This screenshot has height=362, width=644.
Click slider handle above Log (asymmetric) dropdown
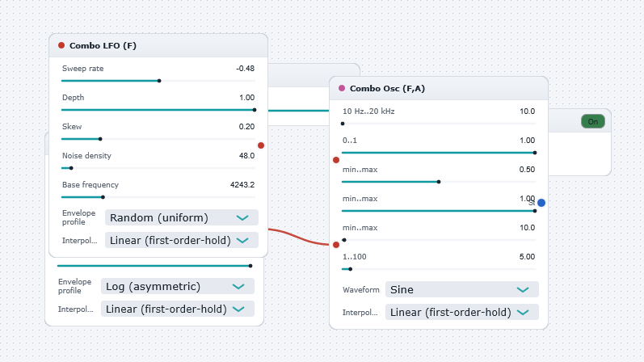(x=250, y=266)
